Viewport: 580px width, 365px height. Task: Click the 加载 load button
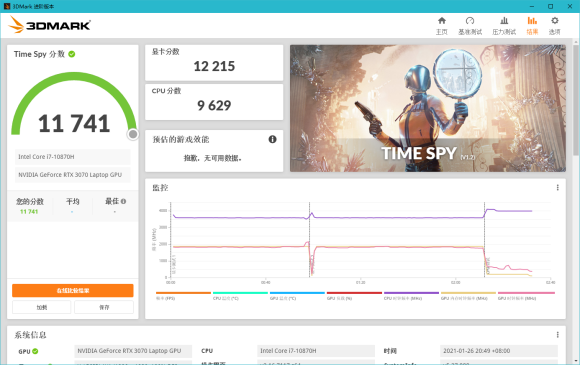coord(41,307)
